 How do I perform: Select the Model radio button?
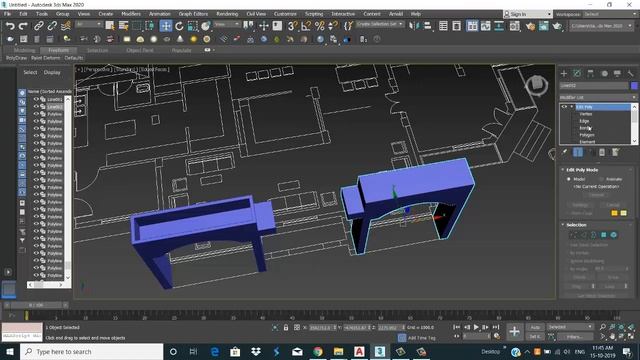569,179
